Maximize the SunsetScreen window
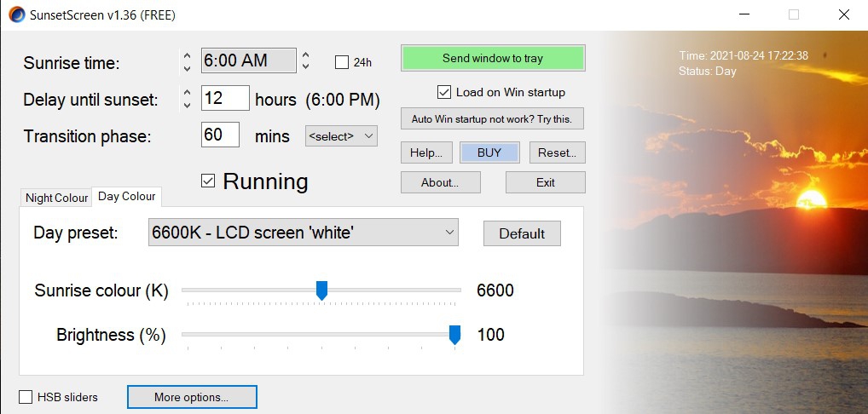The image size is (868, 414). click(794, 15)
